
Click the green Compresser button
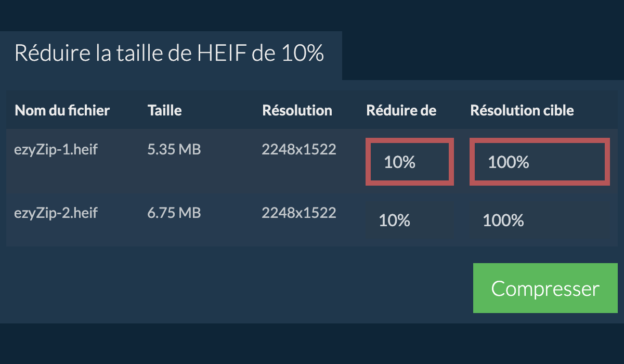click(545, 288)
